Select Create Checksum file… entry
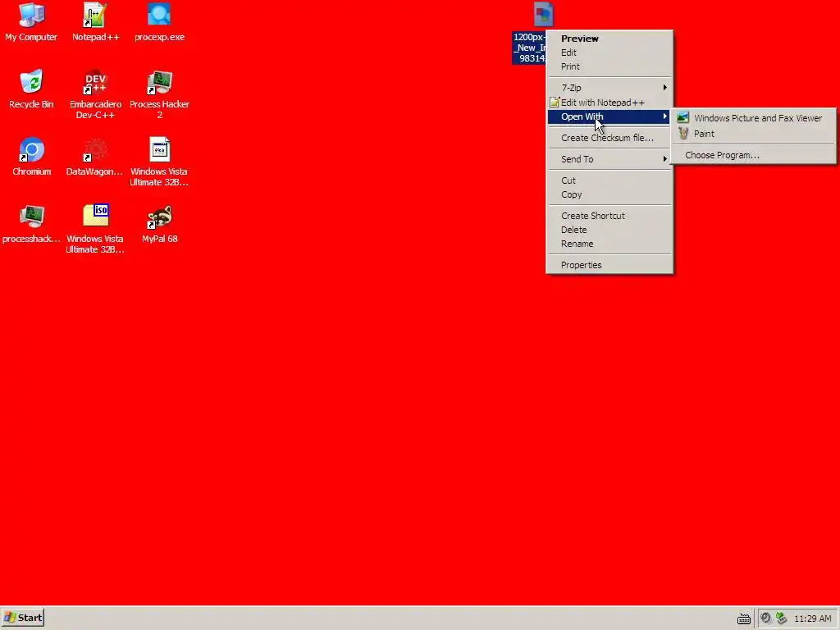This screenshot has height=630, width=840. coord(609,138)
